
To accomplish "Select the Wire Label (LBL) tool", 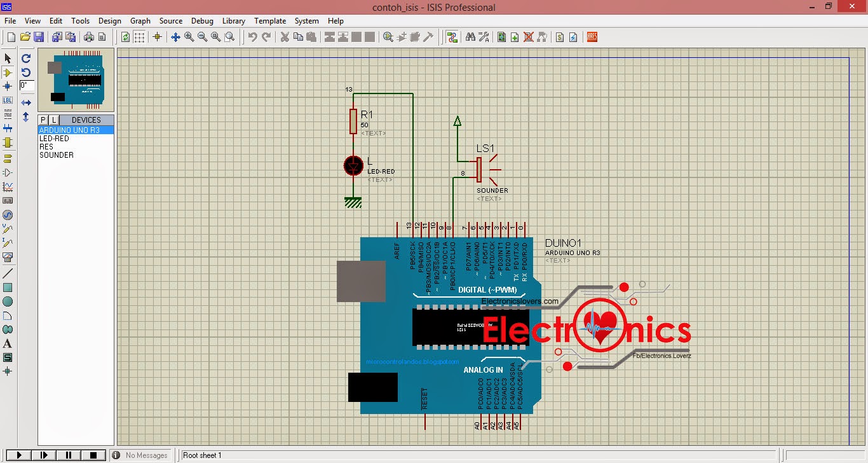I will 8,100.
